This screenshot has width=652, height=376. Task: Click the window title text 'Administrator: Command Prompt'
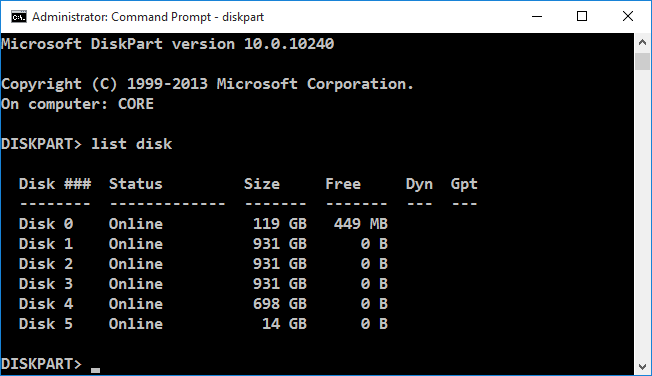[x=122, y=17]
